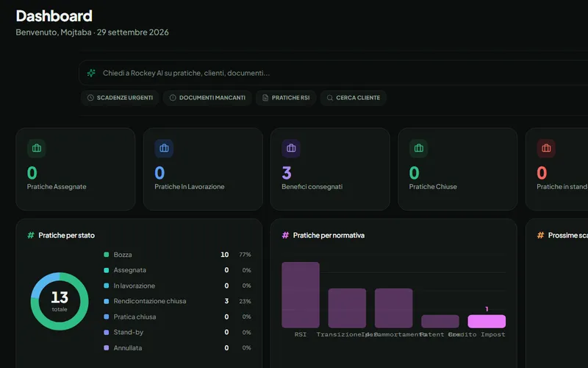Click the Rendicontazione chiusa legend color dot
The image size is (588, 368).
tap(106, 301)
